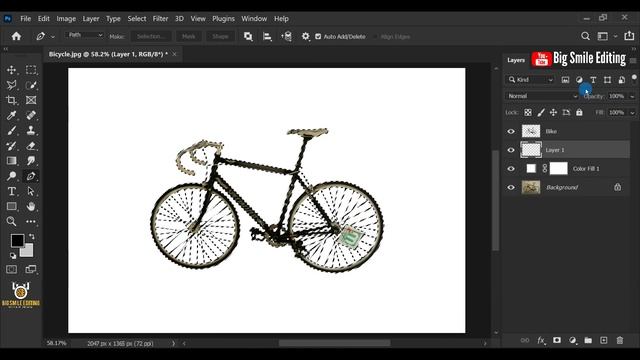Select the Zoom tool
Screen dimensions: 640x360
tap(11, 221)
